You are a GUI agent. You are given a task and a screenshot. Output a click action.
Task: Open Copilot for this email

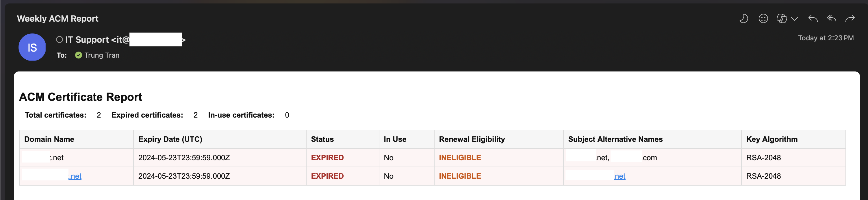781,18
